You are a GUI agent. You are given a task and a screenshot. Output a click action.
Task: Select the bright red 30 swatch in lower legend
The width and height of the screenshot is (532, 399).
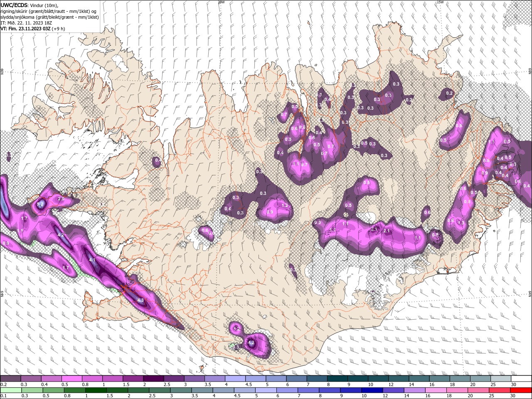point(521,390)
